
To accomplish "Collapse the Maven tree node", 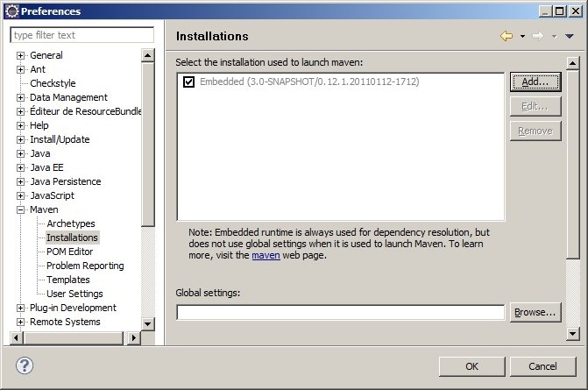I will [x=21, y=209].
